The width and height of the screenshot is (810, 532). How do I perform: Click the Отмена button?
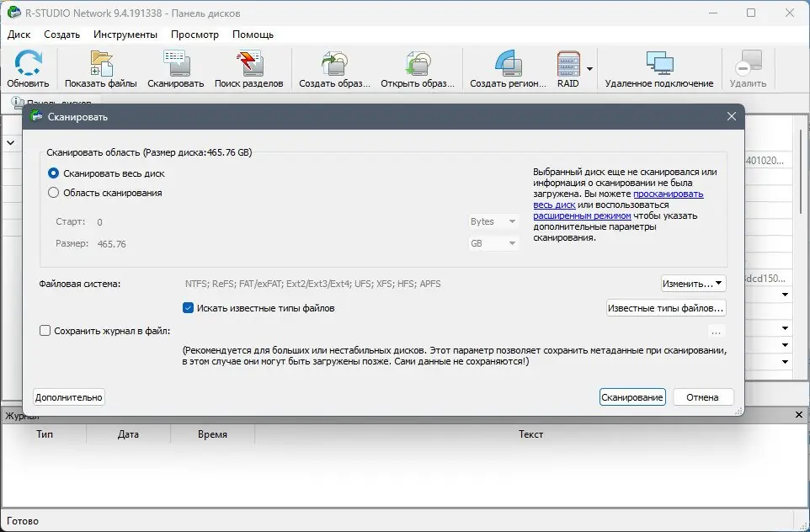tap(702, 397)
